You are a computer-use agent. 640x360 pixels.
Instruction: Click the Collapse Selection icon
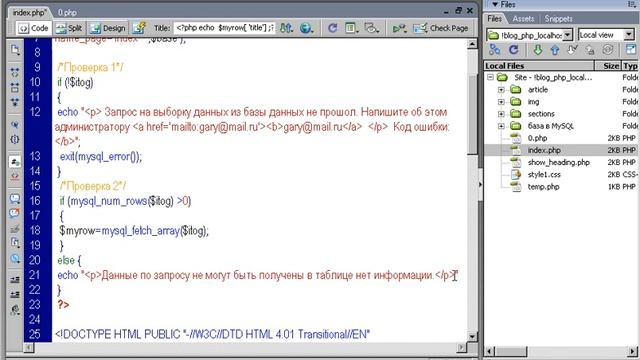tap(15, 87)
